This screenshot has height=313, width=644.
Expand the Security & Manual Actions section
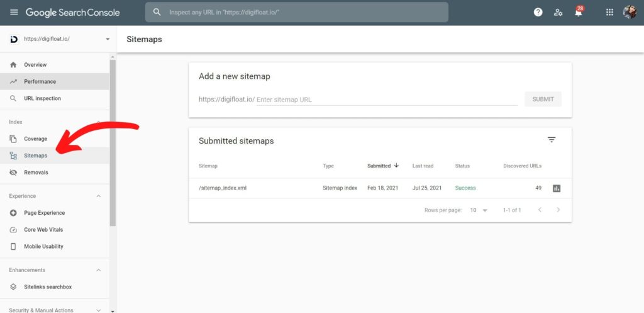(98, 310)
